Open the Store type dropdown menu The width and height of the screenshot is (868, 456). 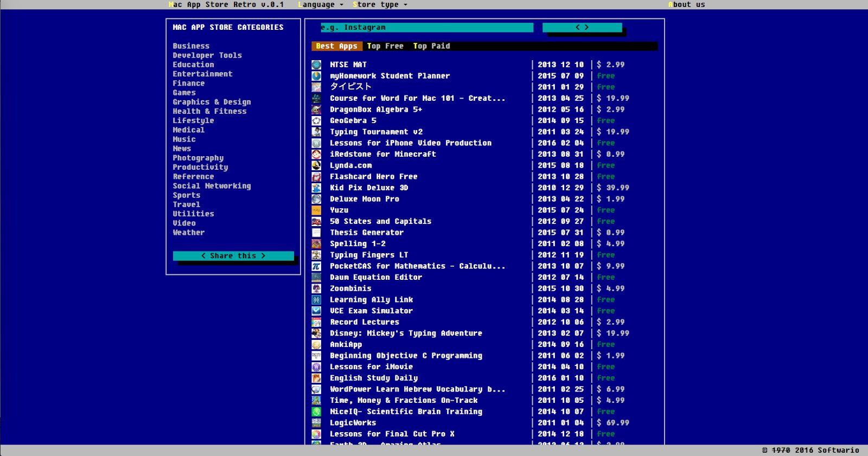(380, 4)
